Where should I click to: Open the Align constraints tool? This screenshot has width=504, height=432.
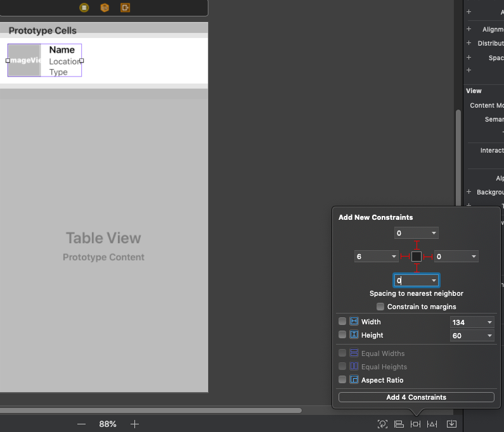[x=399, y=424]
